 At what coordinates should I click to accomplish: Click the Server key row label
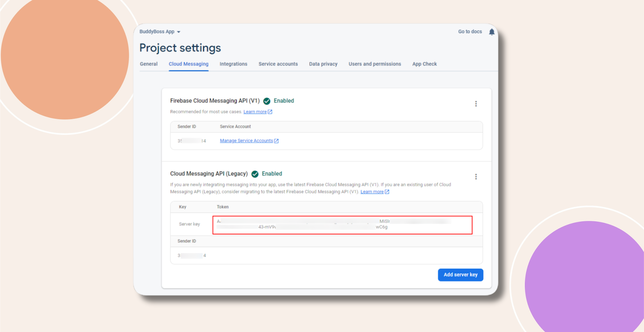coord(189,224)
